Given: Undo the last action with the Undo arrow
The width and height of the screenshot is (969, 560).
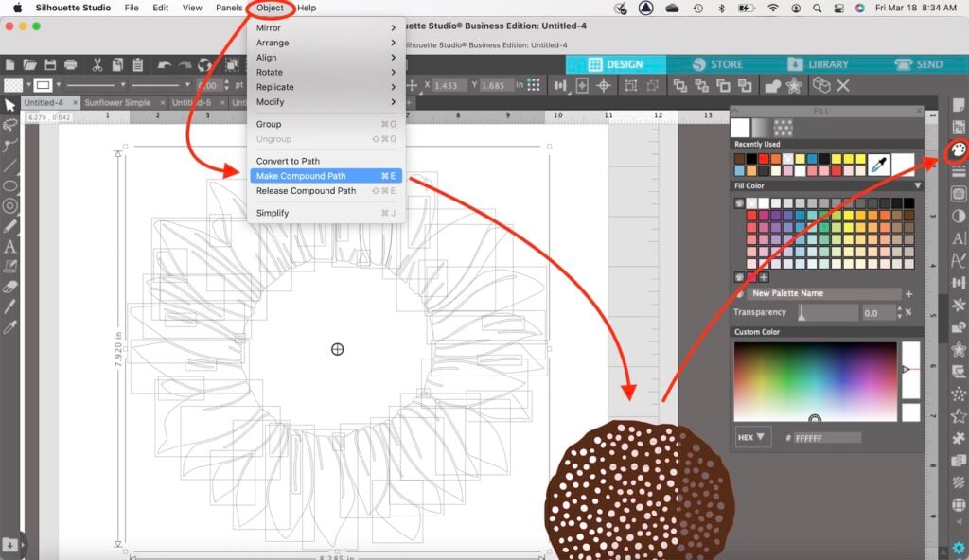Looking at the screenshot, I should pos(164,64).
